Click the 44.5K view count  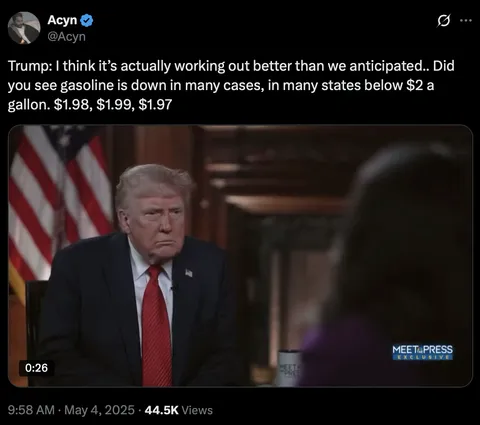162,410
